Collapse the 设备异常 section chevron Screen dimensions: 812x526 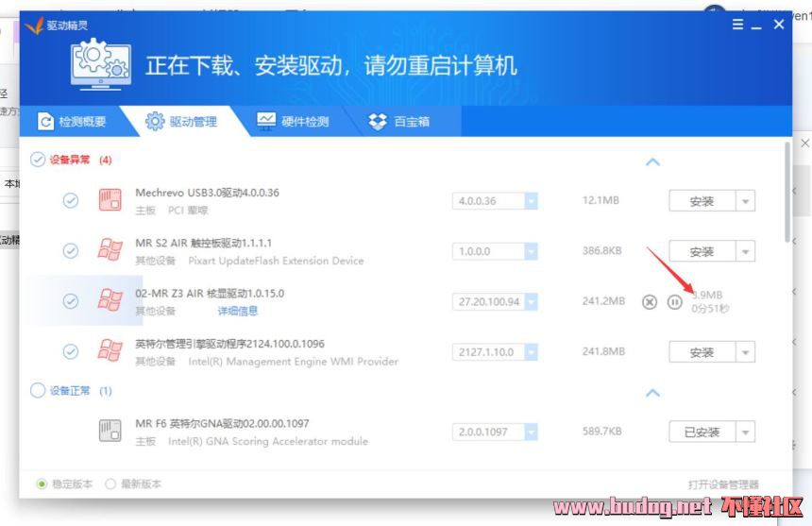pos(652,162)
